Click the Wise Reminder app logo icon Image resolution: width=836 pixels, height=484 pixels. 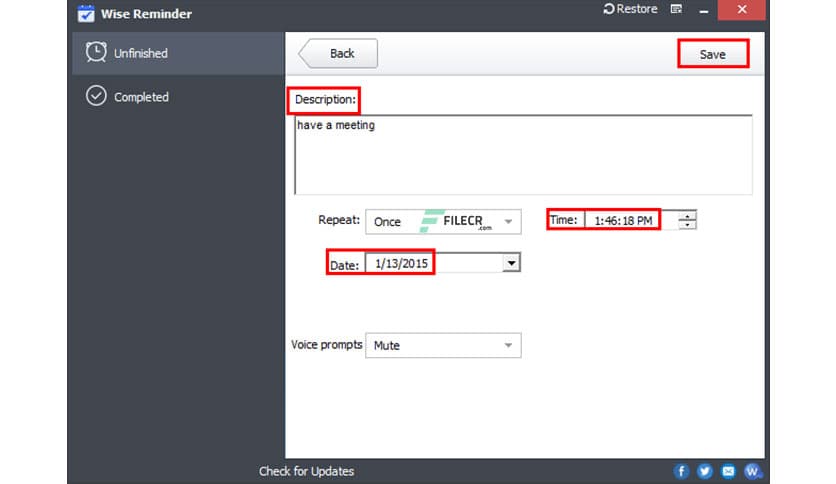point(86,13)
